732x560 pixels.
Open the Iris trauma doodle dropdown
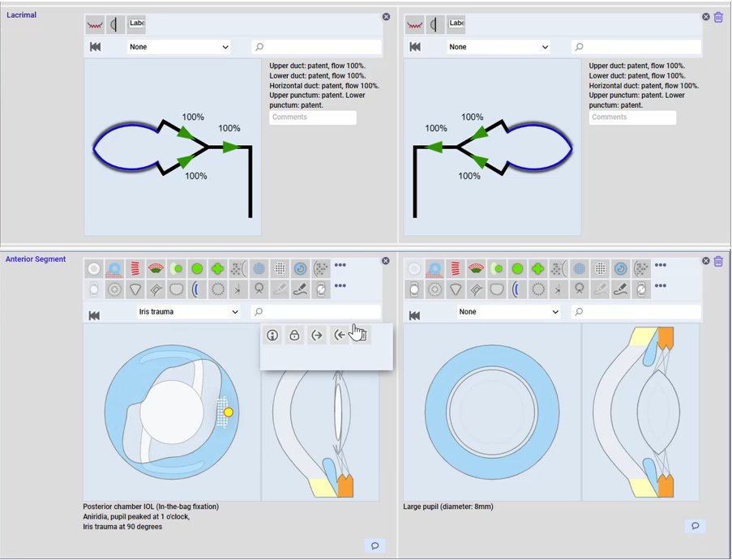pos(189,312)
